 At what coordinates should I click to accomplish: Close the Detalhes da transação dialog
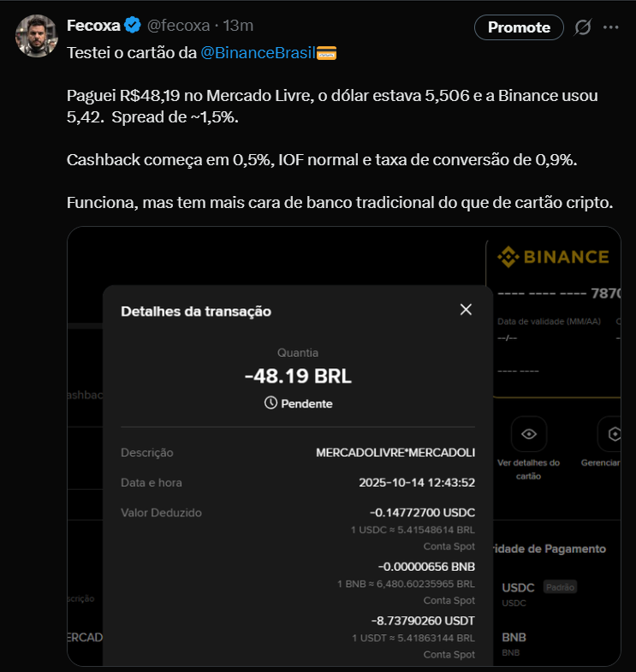[x=466, y=310]
